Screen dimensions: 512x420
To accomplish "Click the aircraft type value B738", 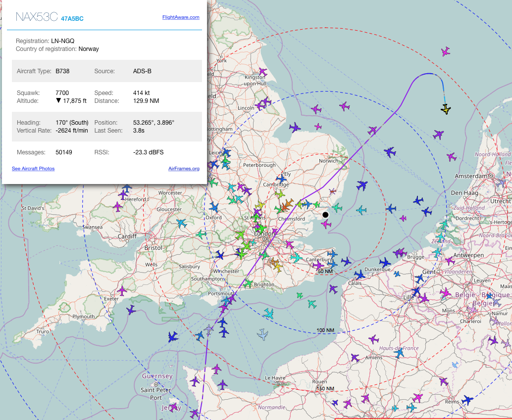I will [62, 71].
